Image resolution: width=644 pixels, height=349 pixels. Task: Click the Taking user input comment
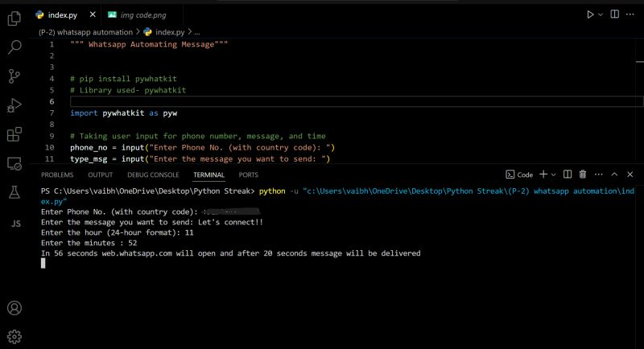click(198, 136)
